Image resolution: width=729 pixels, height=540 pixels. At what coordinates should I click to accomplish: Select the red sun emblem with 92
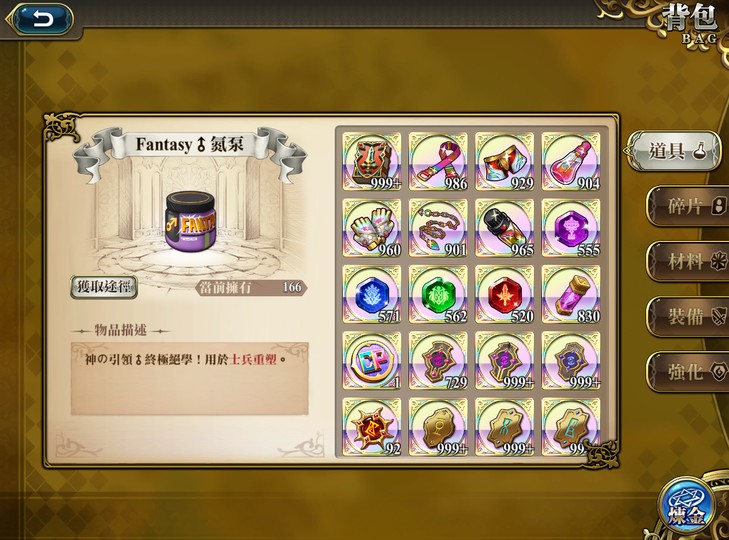click(372, 427)
